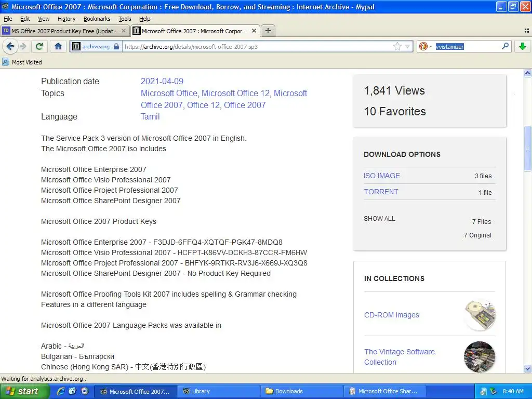Click the Visio Professional 2007 product key line
Viewport: 532px width, 399px height.
pos(174,253)
